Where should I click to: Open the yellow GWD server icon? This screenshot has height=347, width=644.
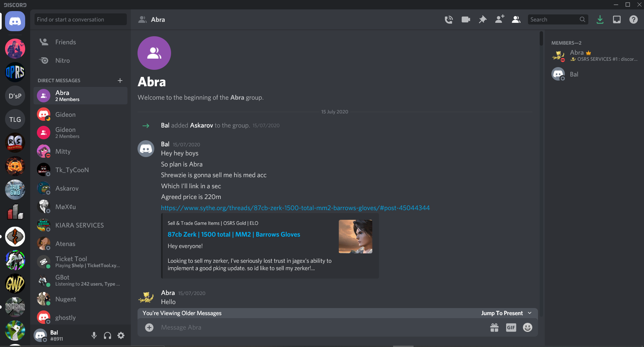click(x=15, y=284)
